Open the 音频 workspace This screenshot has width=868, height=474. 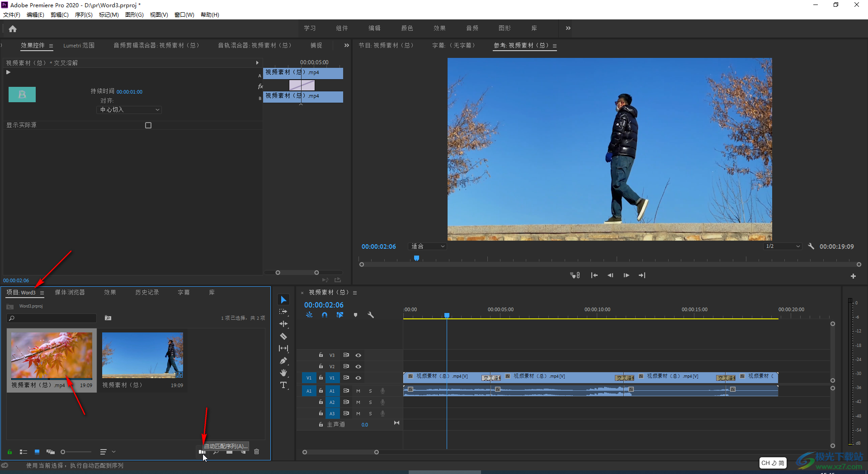coord(472,28)
